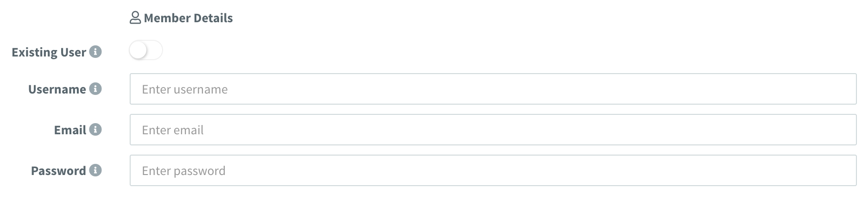Image resolution: width=868 pixels, height=200 pixels.
Task: Click the 'Enter password' placeholder text
Action: click(x=183, y=171)
